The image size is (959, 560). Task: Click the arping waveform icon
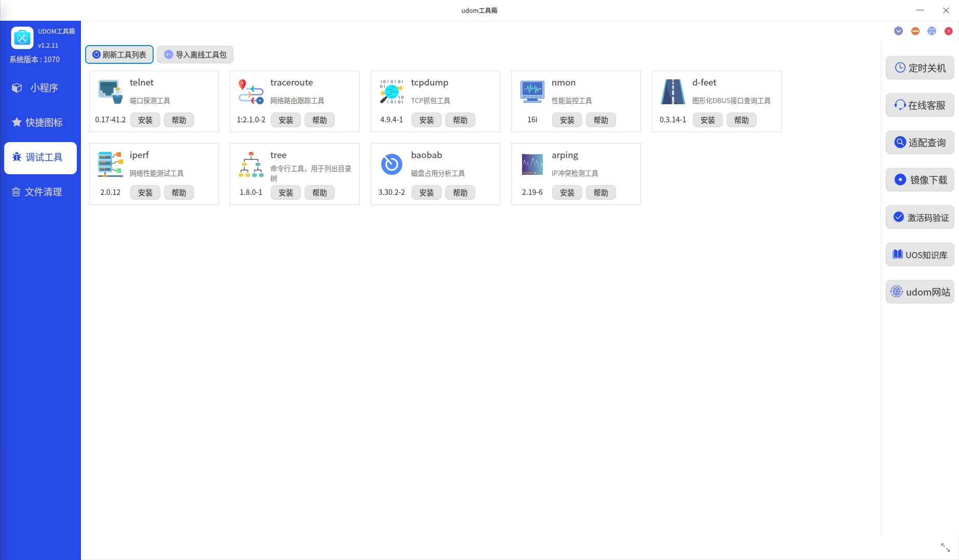click(x=532, y=164)
